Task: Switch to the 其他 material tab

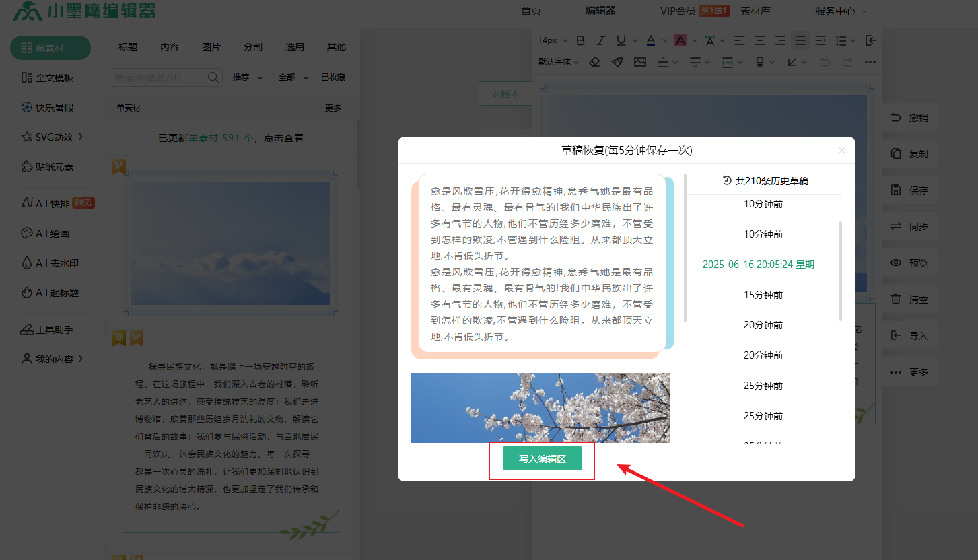Action: click(337, 47)
